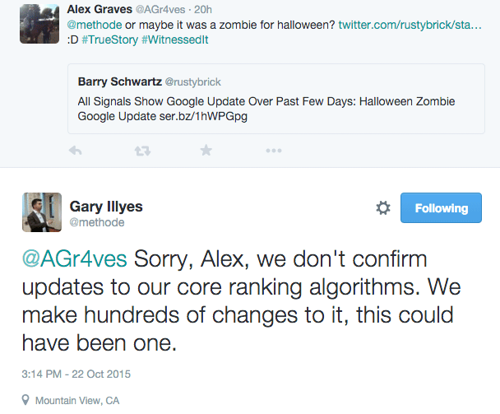Open Gary Illyes' profile avatar
Screen dimensions: 500x414
pos(42,212)
